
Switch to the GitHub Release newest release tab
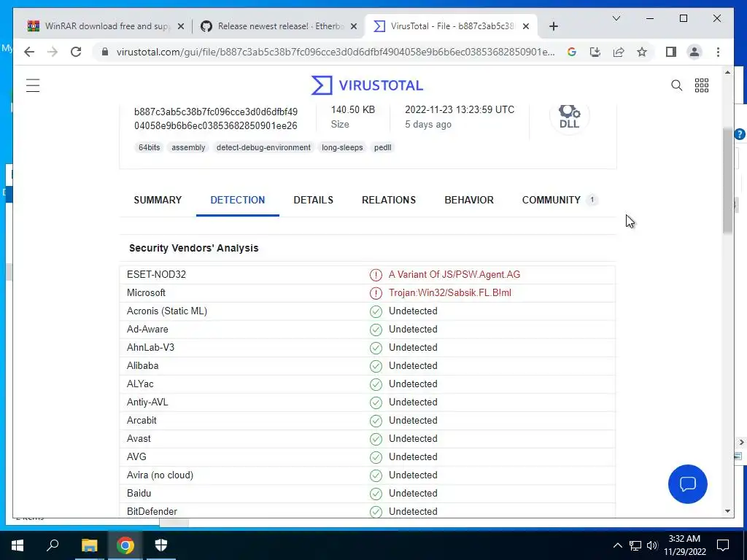pos(279,26)
